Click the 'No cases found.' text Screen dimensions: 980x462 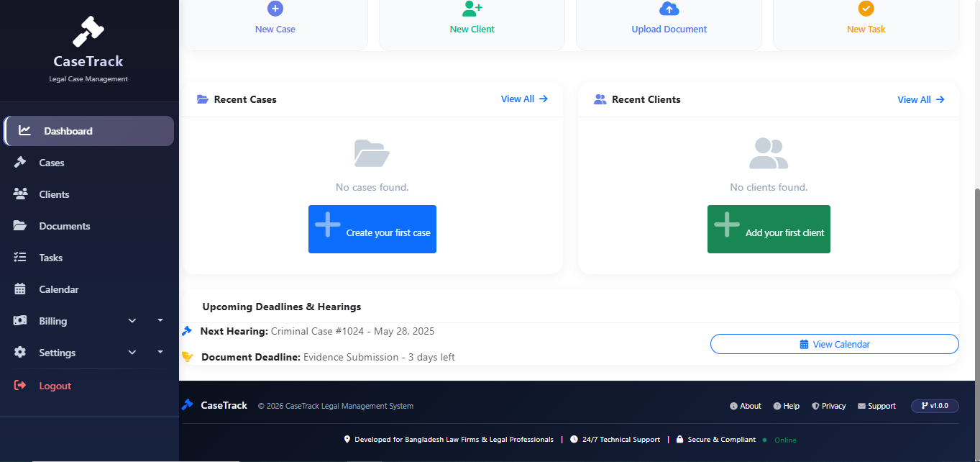pos(372,187)
